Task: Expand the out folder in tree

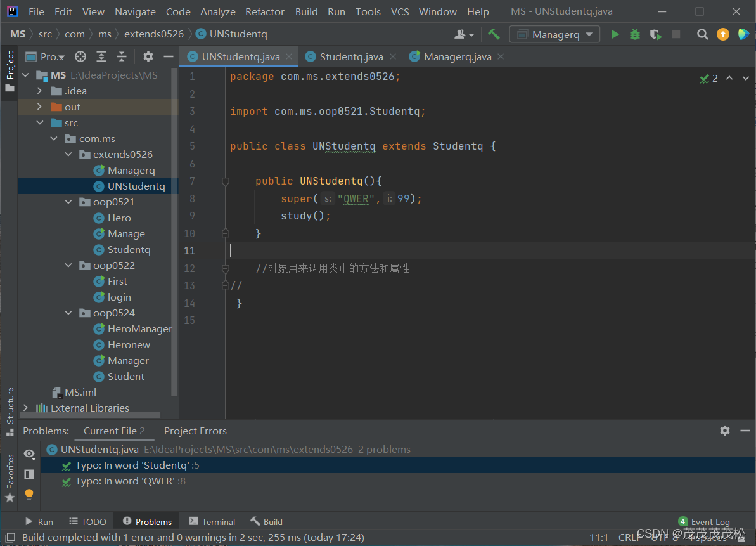Action: [x=40, y=107]
